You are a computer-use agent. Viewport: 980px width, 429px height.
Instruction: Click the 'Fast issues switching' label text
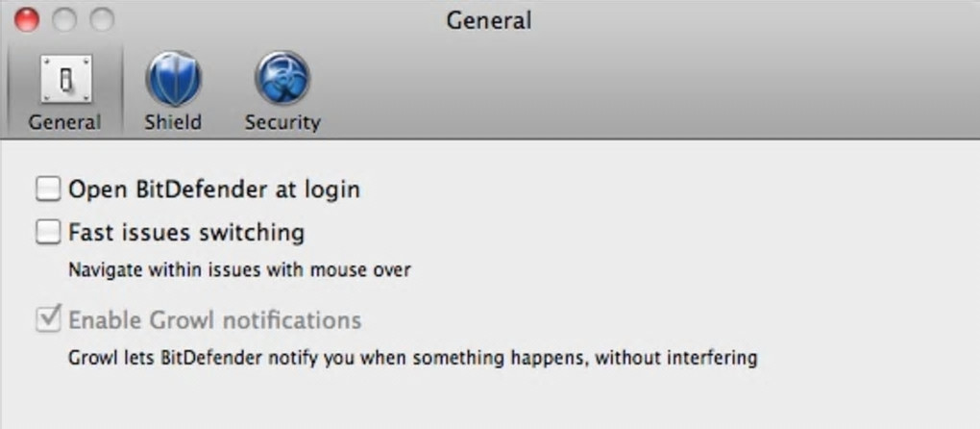pos(186,233)
